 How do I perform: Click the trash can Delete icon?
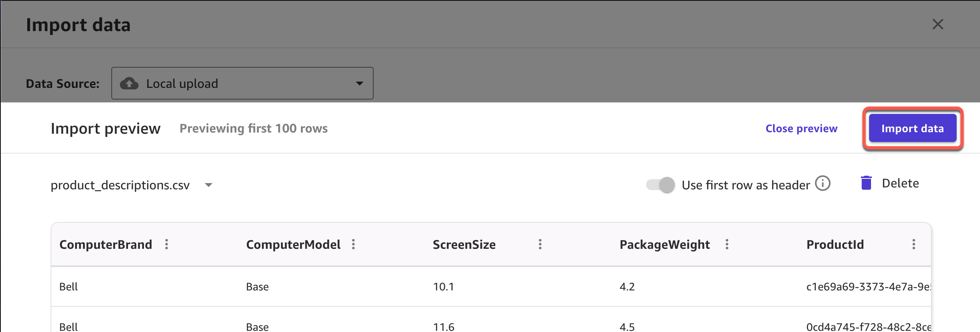(x=866, y=183)
